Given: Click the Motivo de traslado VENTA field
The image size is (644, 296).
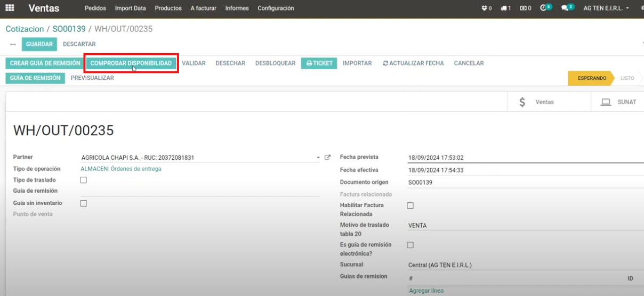Looking at the screenshot, I should [525, 226].
